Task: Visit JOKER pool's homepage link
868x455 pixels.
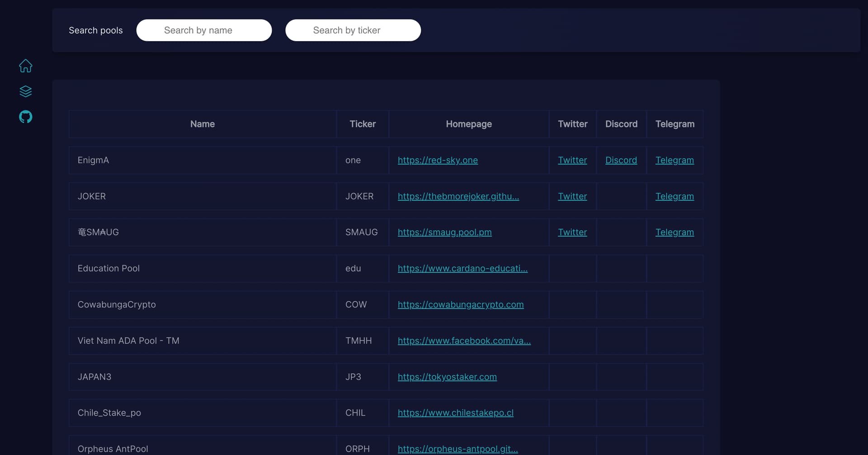Action: [458, 196]
